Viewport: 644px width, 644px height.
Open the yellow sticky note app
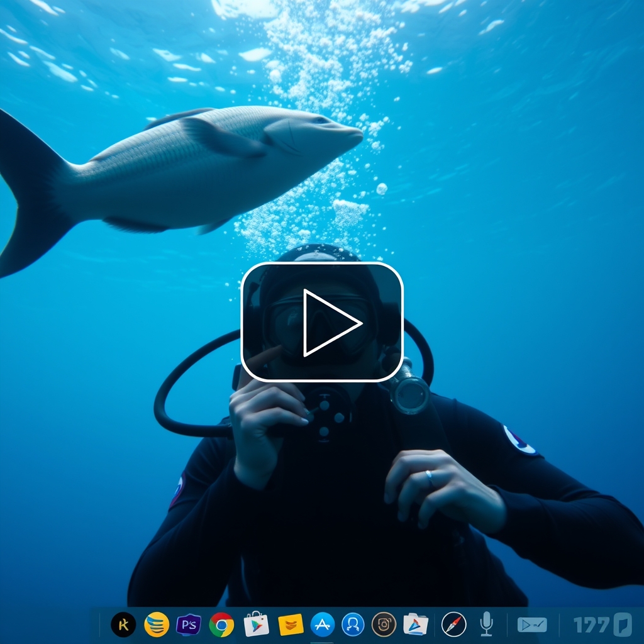291,625
